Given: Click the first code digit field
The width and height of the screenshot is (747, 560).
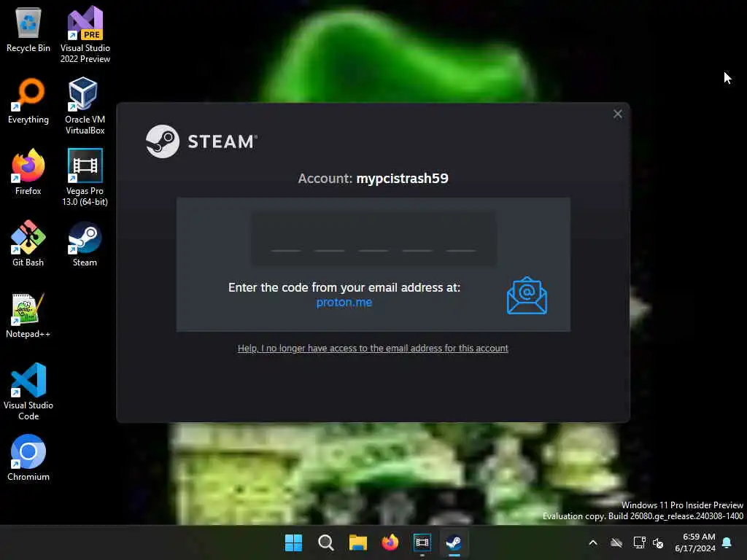Looking at the screenshot, I should [x=286, y=239].
